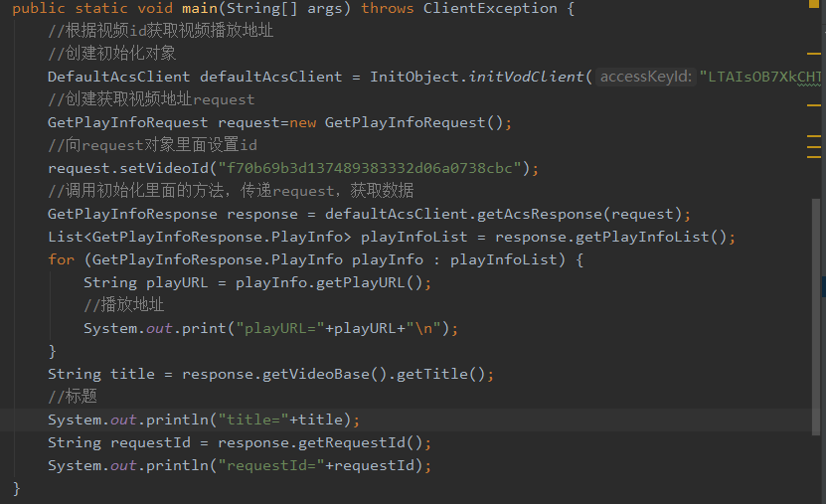Click inside the "title=" string literal
This screenshot has width=826, height=504.
coord(253,420)
